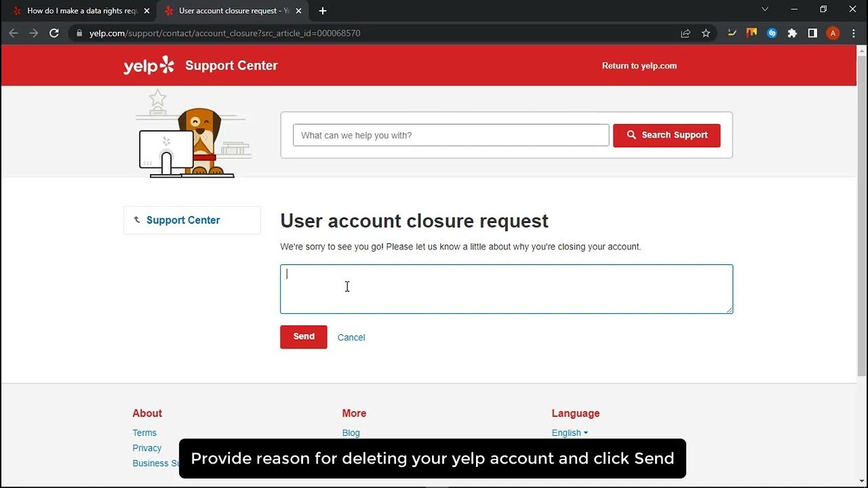Viewport: 868px width, 488px height.
Task: Close the User account closure request tab
Action: (298, 11)
